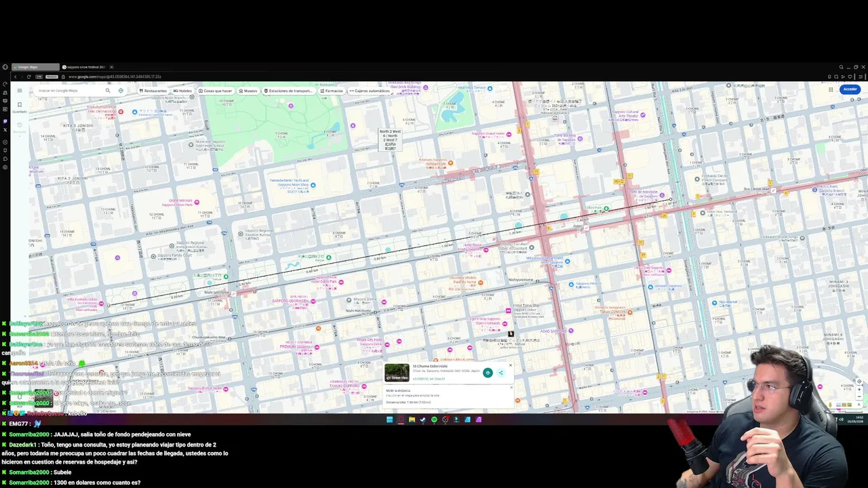The height and width of the screenshot is (488, 868).
Task: Click the Akarenga Terrace map marker
Action: pyautogui.click(x=490, y=87)
